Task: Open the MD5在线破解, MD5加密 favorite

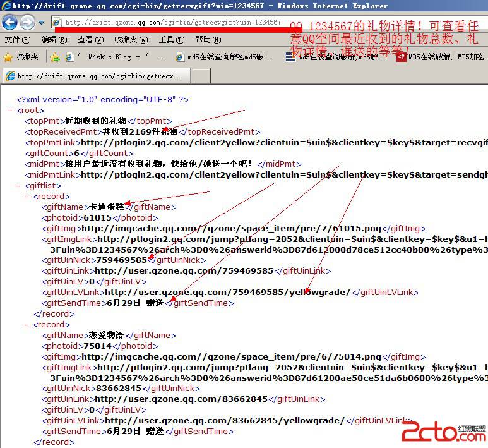Action: 442,57
